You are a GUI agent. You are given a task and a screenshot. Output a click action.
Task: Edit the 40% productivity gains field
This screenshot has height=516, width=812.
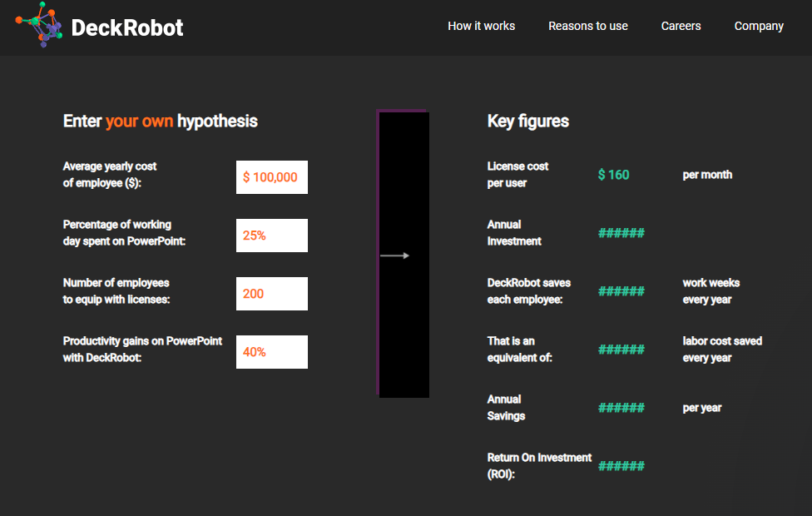[272, 352]
